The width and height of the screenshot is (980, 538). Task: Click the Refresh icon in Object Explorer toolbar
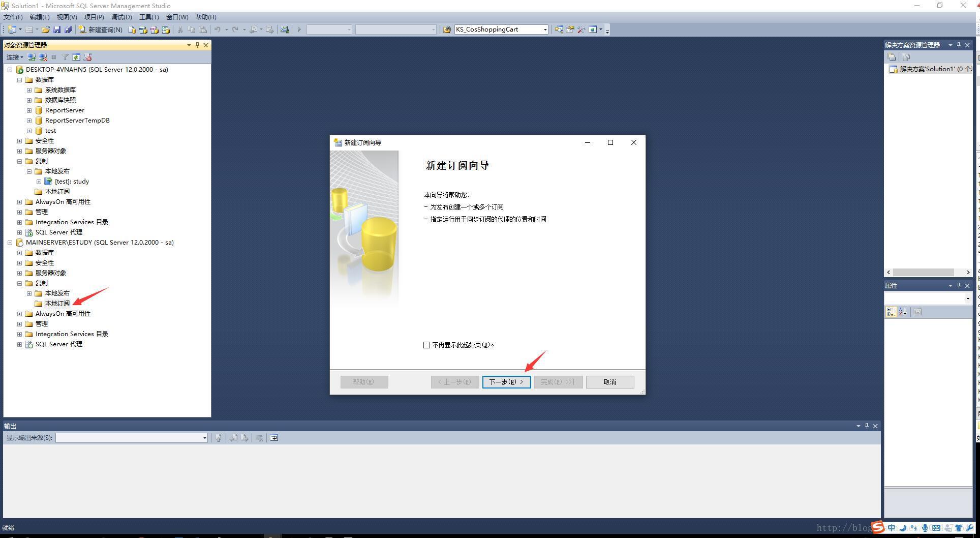[76, 57]
